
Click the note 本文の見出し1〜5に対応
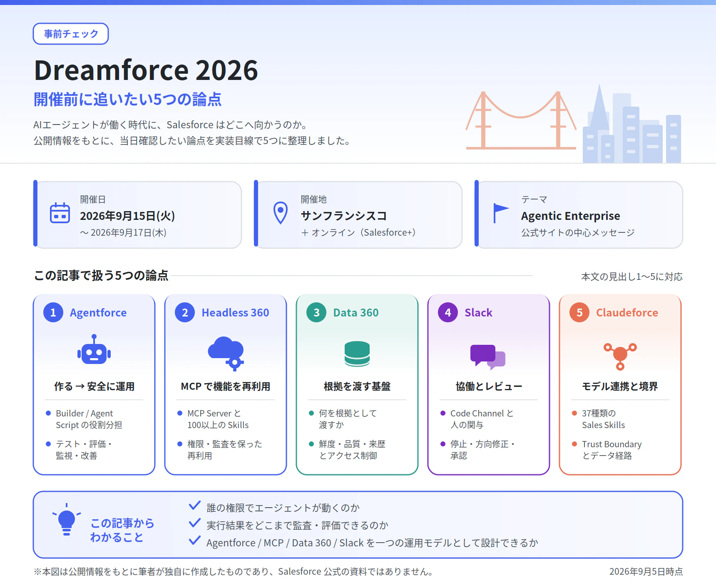coord(632,277)
